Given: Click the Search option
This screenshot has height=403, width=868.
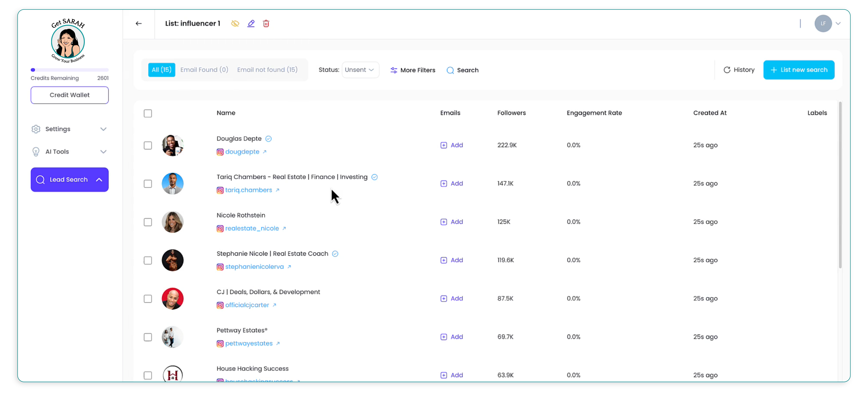Looking at the screenshot, I should [463, 70].
